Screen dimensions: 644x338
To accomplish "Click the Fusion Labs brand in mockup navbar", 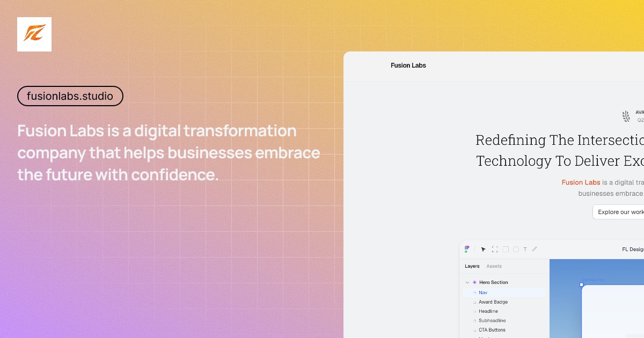I will tap(408, 65).
